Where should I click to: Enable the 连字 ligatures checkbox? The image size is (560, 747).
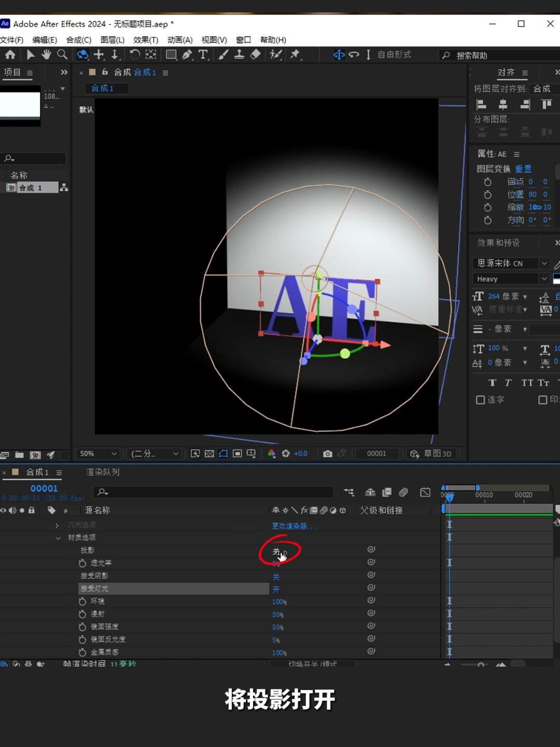(481, 400)
